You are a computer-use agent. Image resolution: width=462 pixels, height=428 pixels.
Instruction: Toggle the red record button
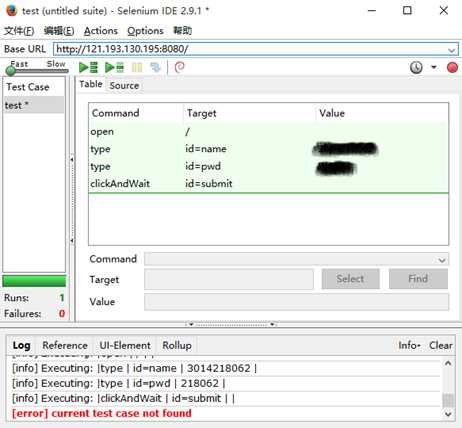pyautogui.click(x=452, y=67)
